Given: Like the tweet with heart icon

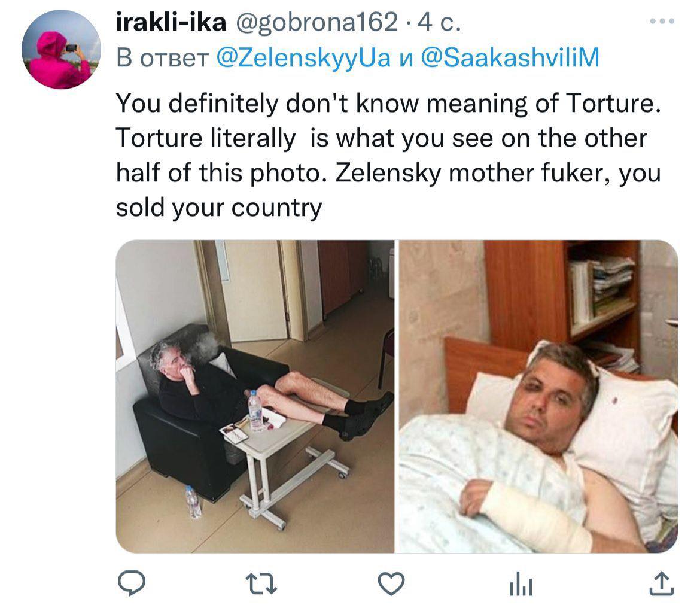Looking at the screenshot, I should [391, 583].
